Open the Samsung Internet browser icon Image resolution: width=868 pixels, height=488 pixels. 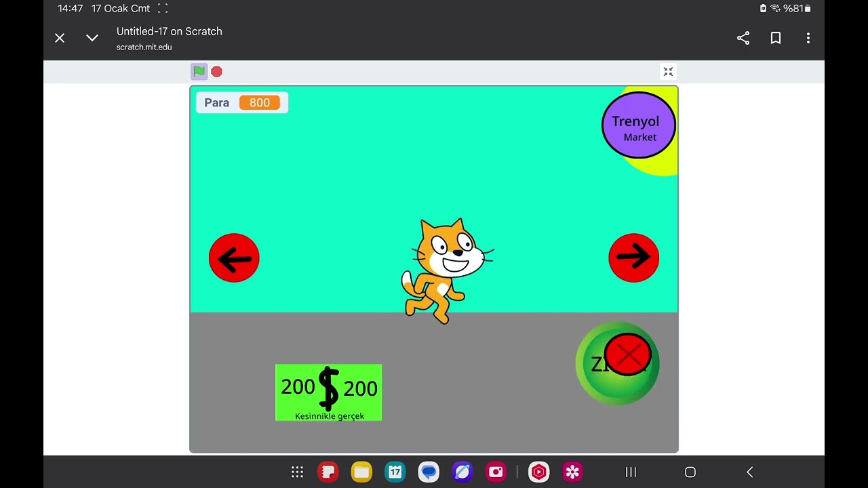(462, 472)
